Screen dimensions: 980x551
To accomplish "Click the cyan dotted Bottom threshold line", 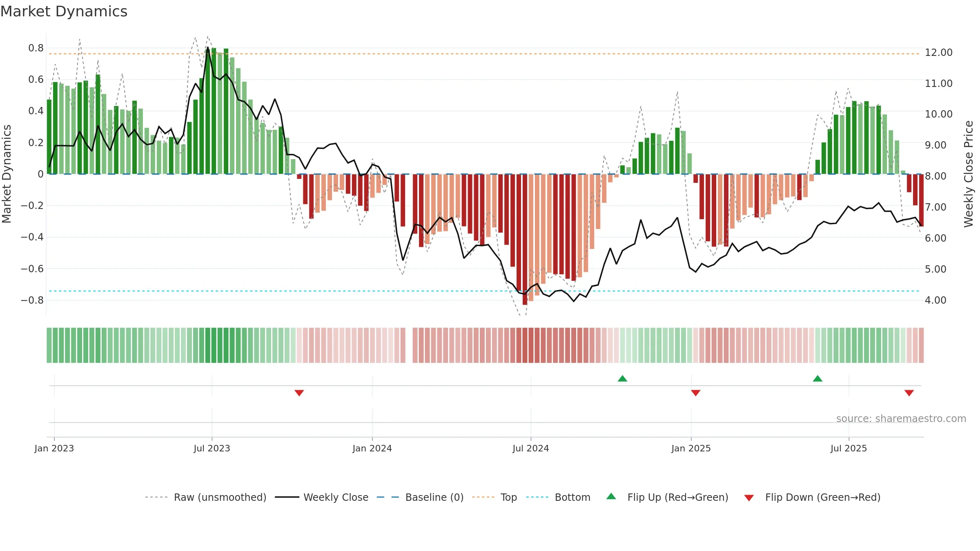I will (484, 291).
